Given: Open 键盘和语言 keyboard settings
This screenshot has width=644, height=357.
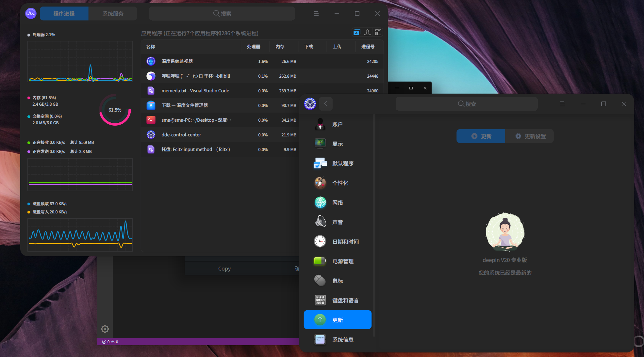Looking at the screenshot, I should 345,301.
